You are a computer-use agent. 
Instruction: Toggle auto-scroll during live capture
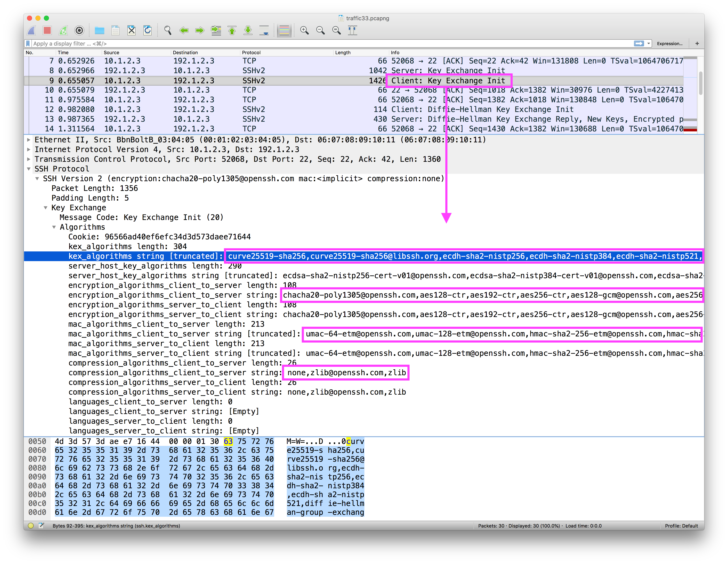pos(264,31)
